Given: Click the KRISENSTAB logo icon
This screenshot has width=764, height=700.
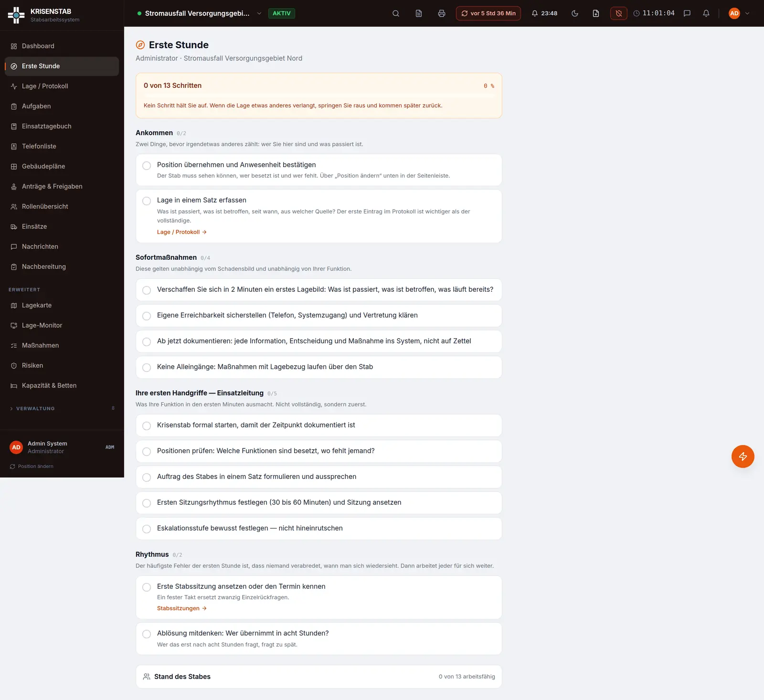Looking at the screenshot, I should click(16, 15).
